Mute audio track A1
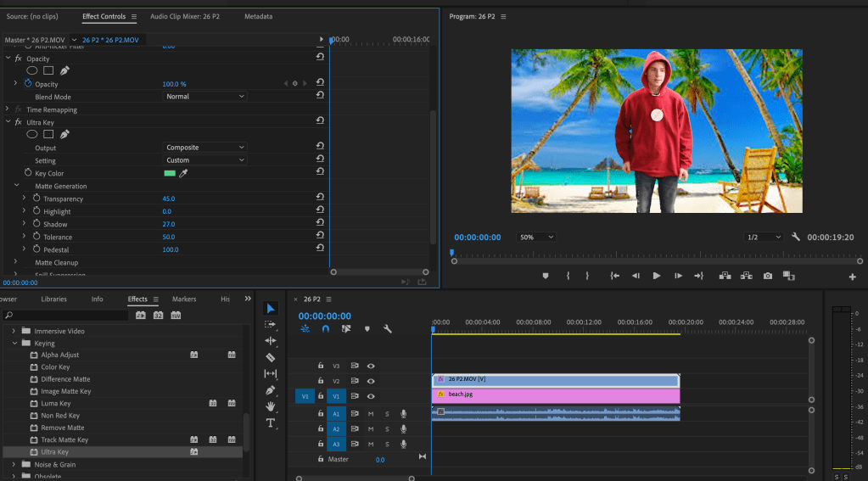Viewport: 868px width, 481px height. coord(371,414)
